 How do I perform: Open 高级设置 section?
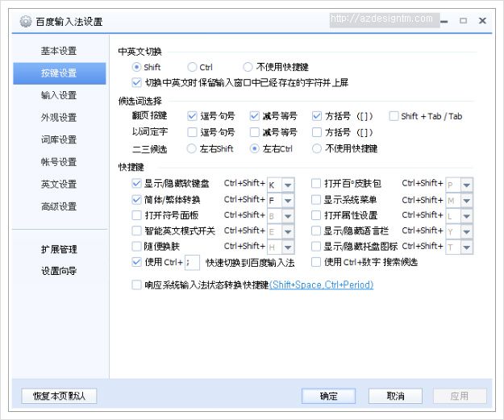tap(59, 206)
